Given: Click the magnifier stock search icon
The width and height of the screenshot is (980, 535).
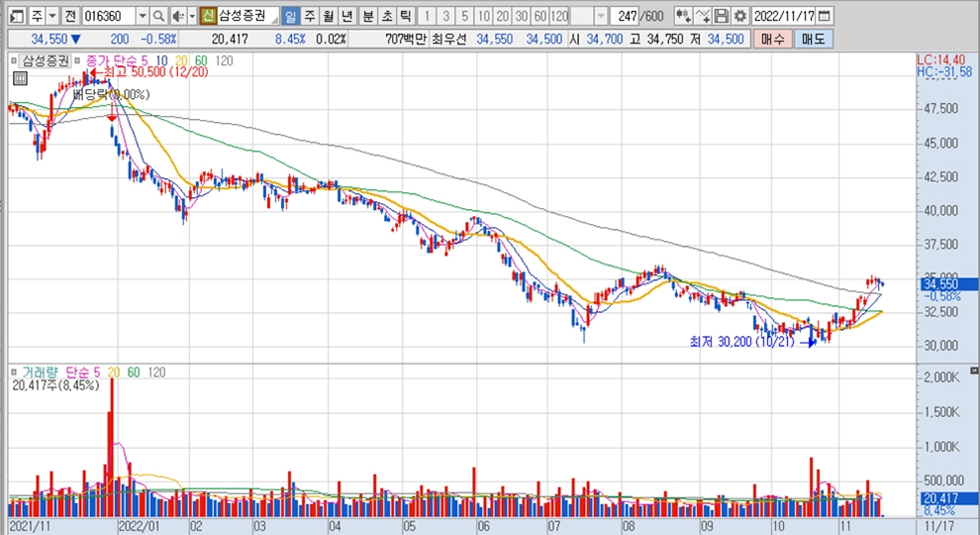Looking at the screenshot, I should coord(160,16).
